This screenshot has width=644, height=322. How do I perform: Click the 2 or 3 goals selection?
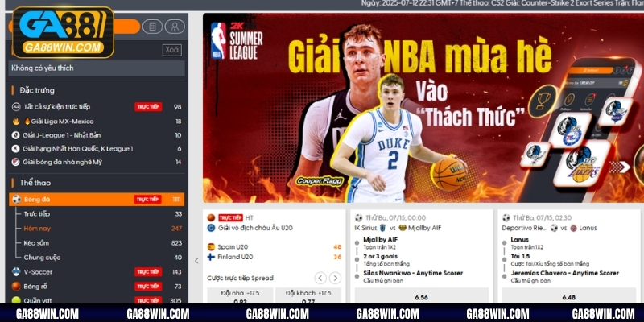pyautogui.click(x=380, y=256)
